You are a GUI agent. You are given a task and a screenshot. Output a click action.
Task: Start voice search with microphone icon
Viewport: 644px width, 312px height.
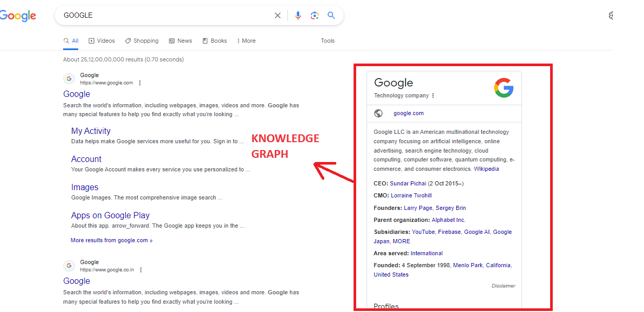click(x=298, y=16)
